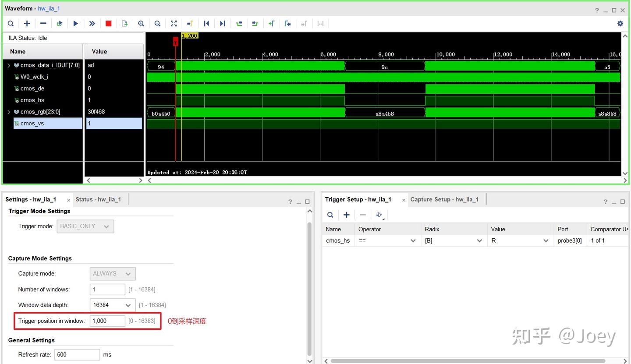Expand the cmos_rgb[23:0] signal
This screenshot has width=631, height=364.
[x=9, y=112]
